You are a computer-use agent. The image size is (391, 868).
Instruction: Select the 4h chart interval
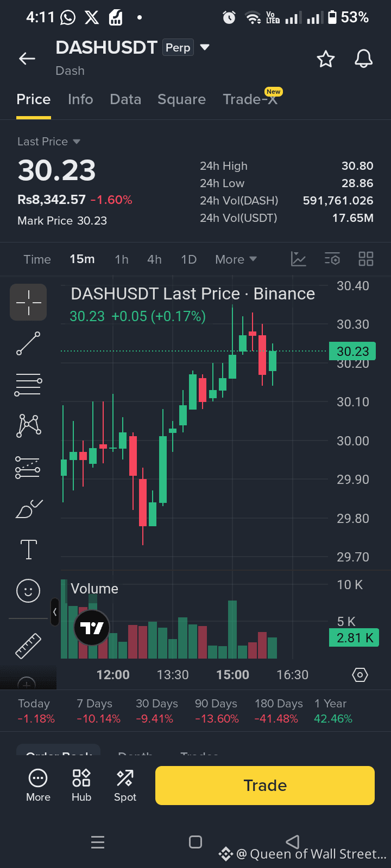tap(154, 259)
